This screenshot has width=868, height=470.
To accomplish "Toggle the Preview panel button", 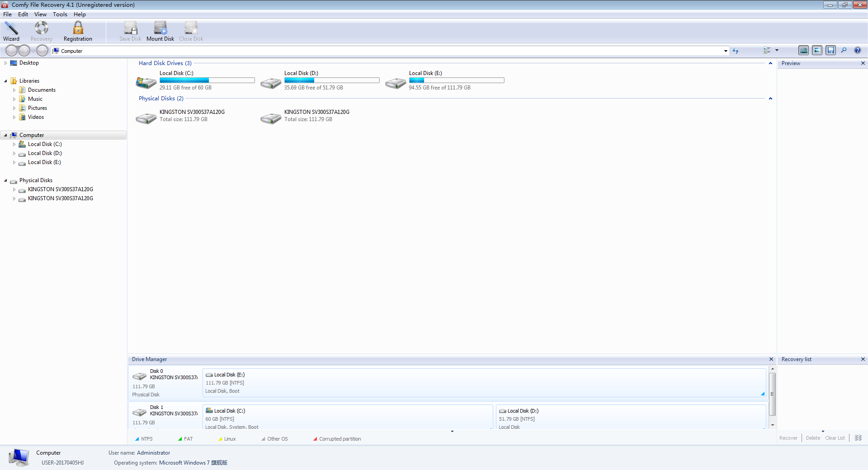I will [x=817, y=51].
